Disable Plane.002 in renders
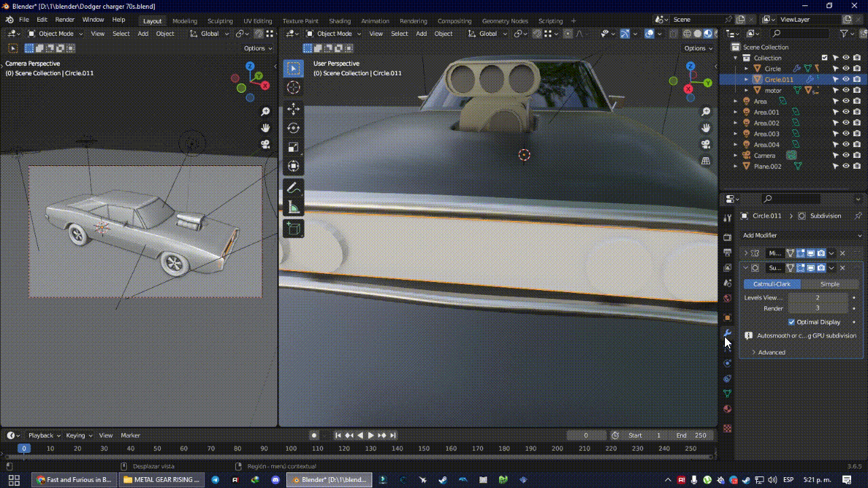The image size is (868, 488). (x=856, y=166)
